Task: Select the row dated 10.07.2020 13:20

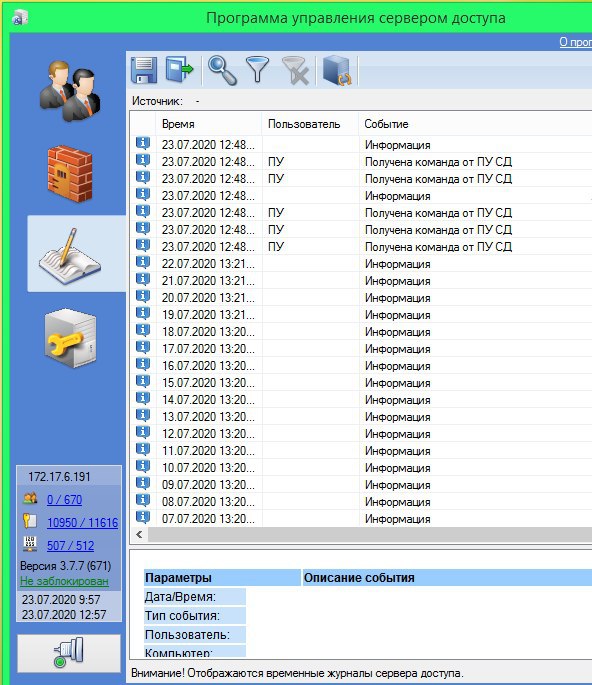Action: pos(361,468)
